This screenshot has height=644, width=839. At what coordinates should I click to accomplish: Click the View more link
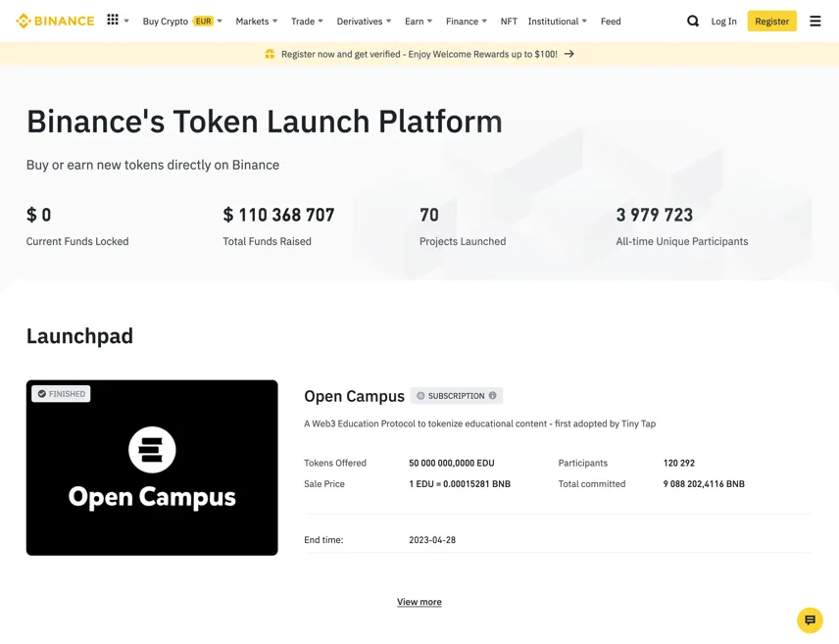click(x=419, y=602)
